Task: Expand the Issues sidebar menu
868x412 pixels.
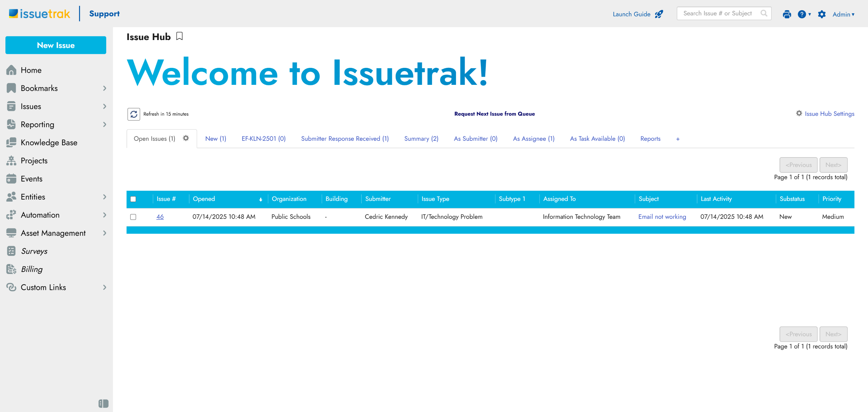Action: [x=104, y=106]
